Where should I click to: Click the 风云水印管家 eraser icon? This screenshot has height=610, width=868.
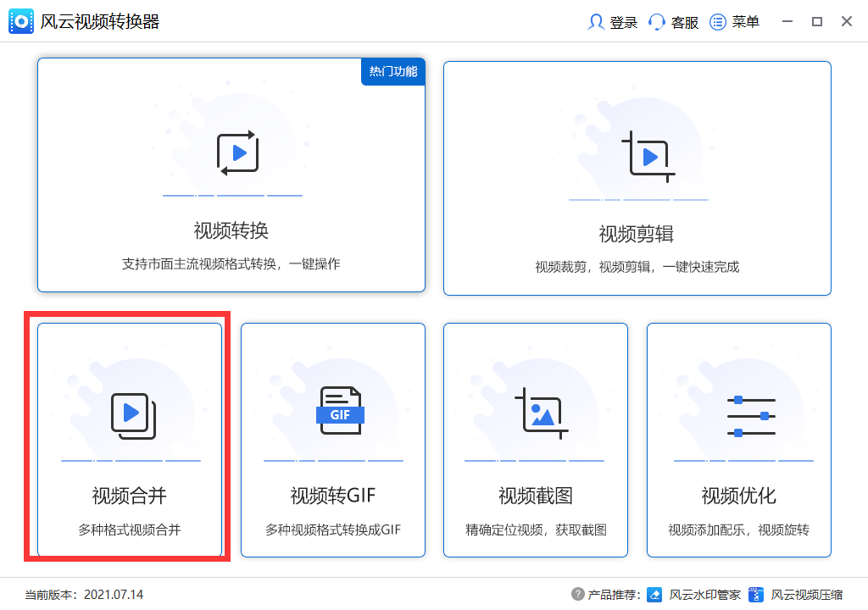tap(654, 595)
